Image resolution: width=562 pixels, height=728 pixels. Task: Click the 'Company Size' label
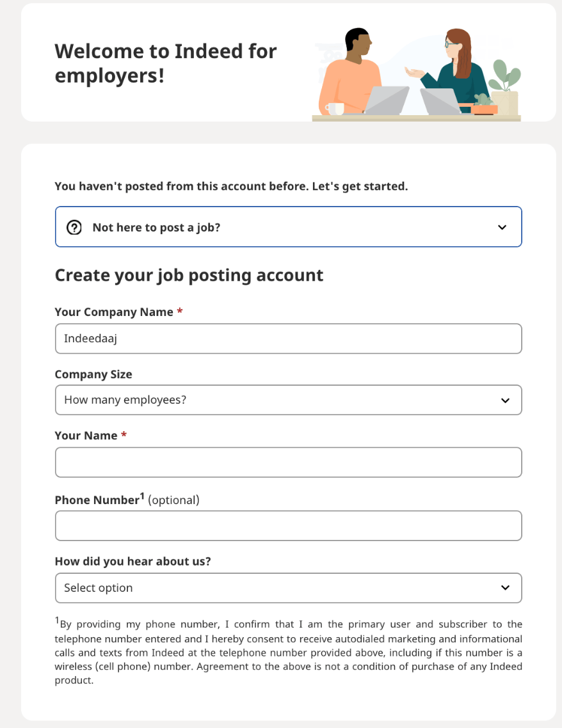[93, 374]
